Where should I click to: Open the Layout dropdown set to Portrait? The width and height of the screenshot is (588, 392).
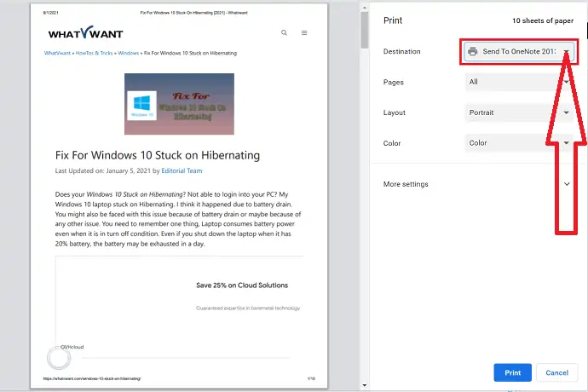click(519, 112)
